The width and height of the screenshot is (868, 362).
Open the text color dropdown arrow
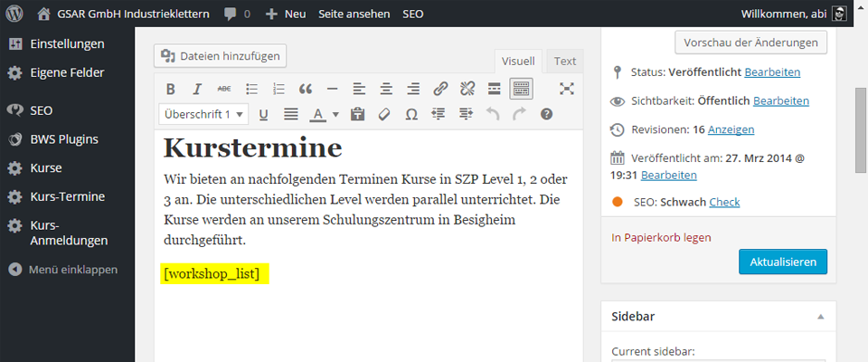[x=335, y=115]
